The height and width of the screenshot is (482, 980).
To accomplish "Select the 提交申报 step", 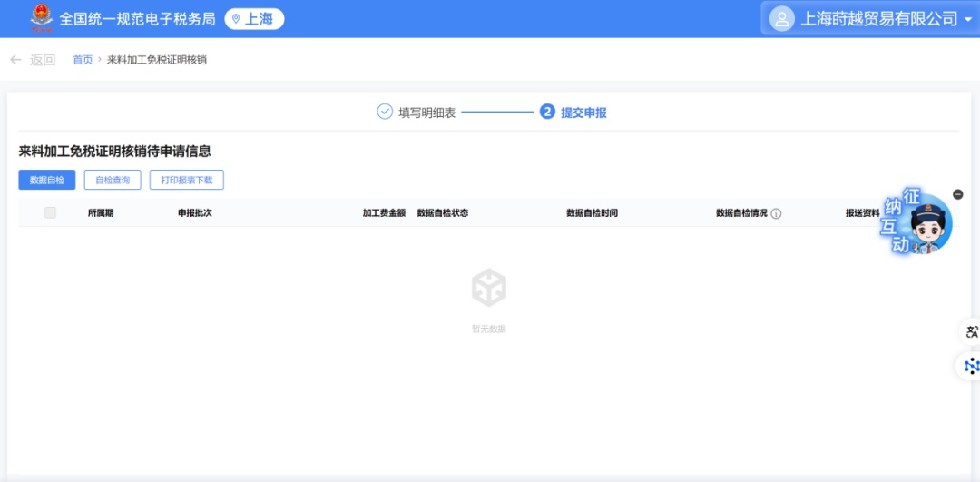I will point(583,113).
